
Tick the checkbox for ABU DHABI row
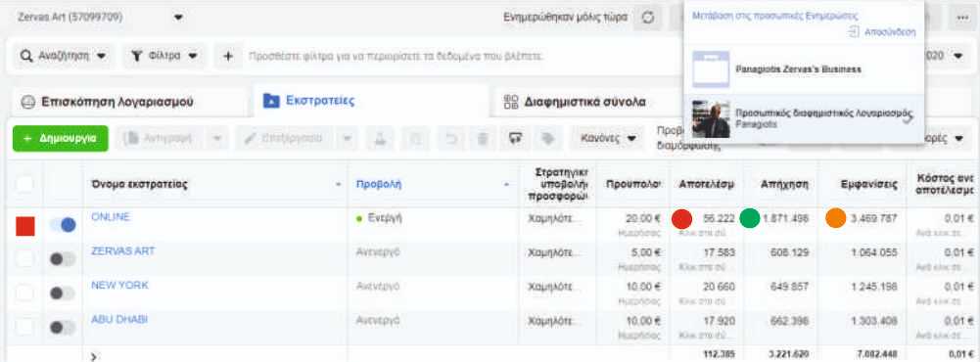tap(25, 327)
